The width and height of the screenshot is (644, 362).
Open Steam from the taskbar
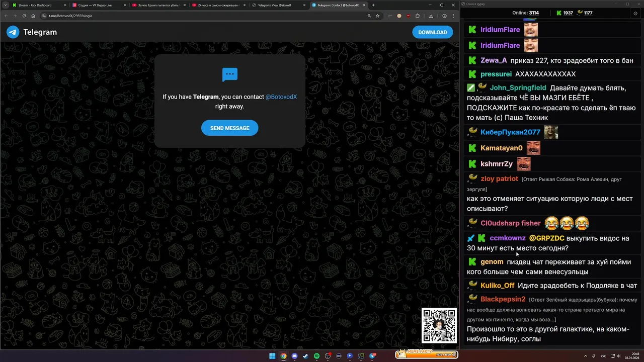coord(305,356)
